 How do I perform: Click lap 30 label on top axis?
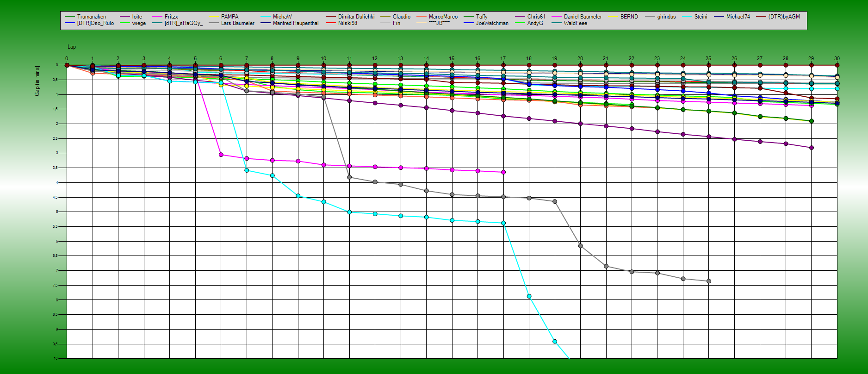pos(837,59)
